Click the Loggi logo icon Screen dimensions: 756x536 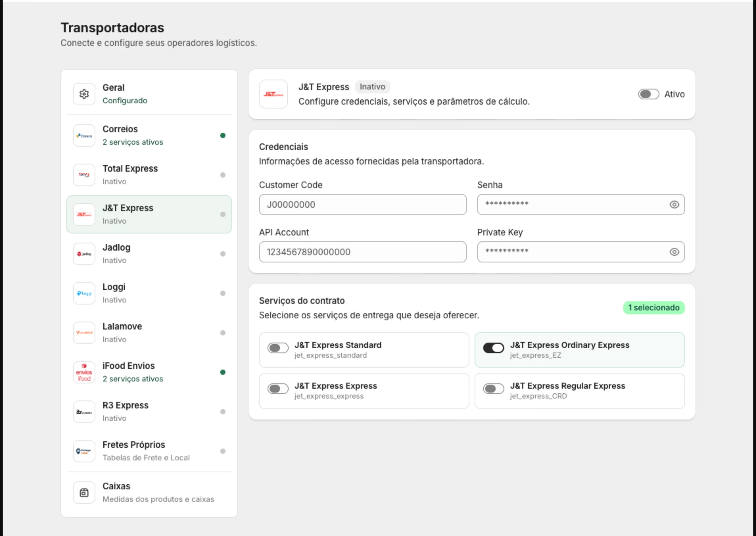coord(84,293)
